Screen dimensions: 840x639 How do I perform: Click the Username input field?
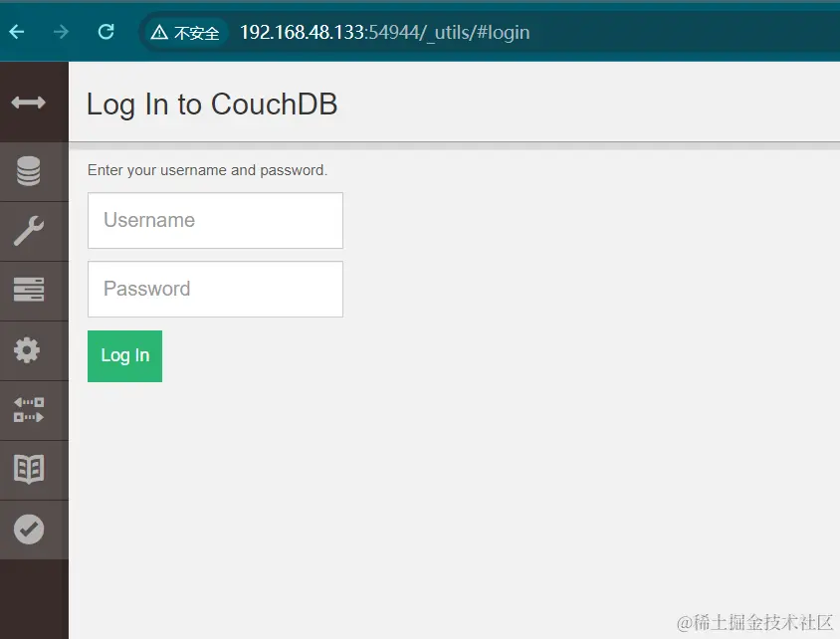(215, 221)
